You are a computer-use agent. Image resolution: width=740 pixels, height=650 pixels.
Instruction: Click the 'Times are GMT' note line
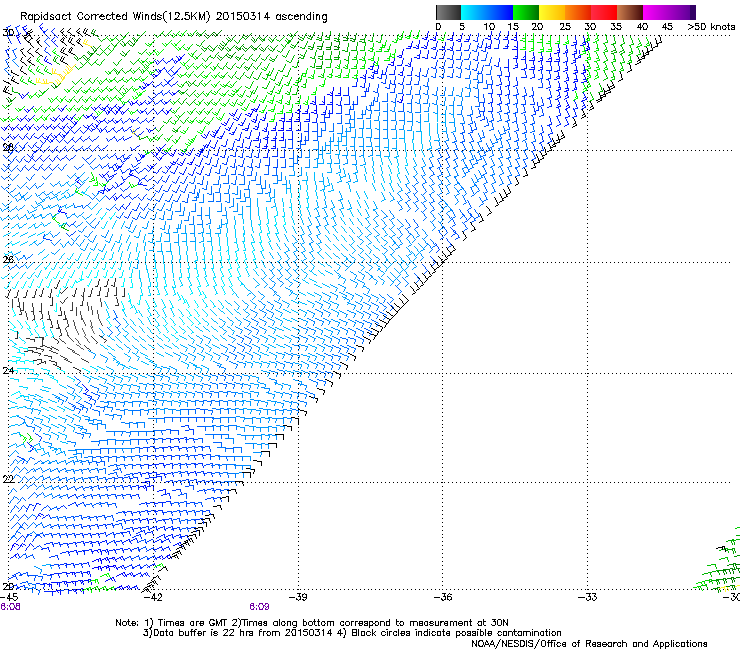(x=312, y=623)
